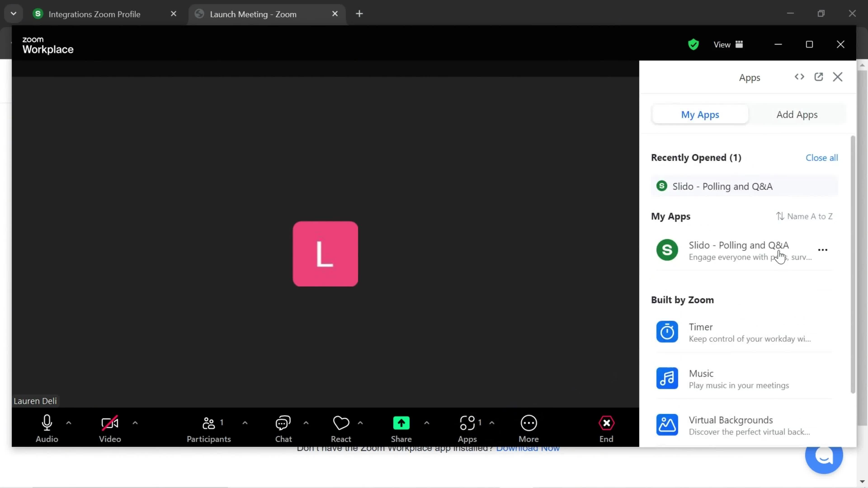Image resolution: width=868 pixels, height=488 pixels.
Task: Open the green encryption shield icon
Action: coord(693,45)
